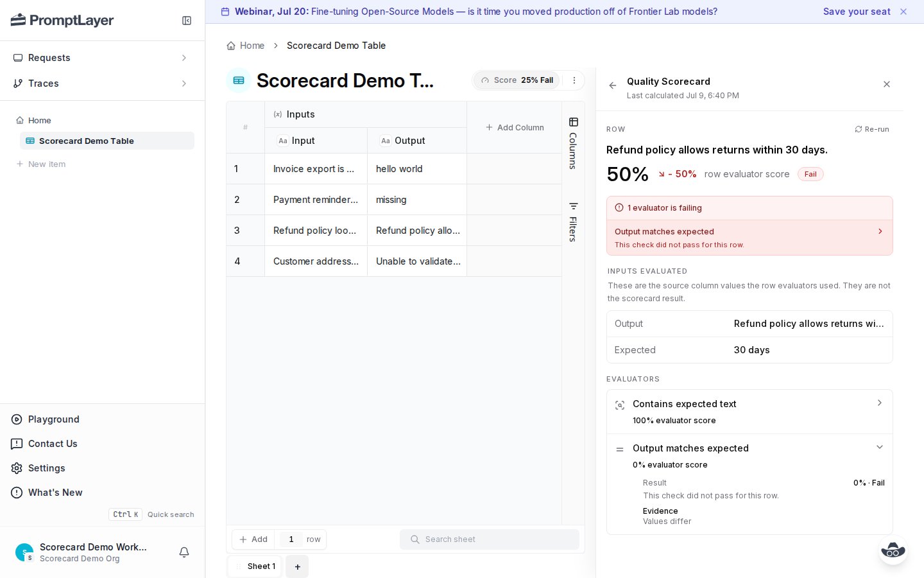Click the Contains expected text scan icon
This screenshot has height=578, width=924.
coord(620,405)
